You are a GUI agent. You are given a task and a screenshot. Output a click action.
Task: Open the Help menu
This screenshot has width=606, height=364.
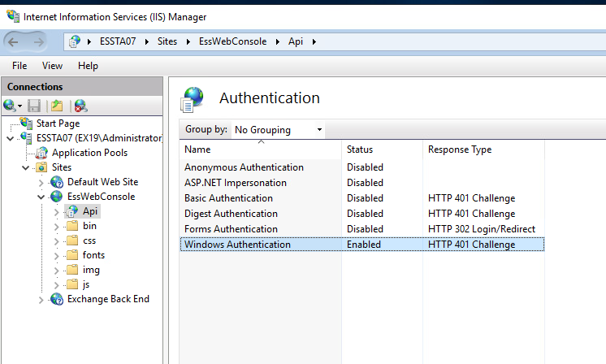88,66
